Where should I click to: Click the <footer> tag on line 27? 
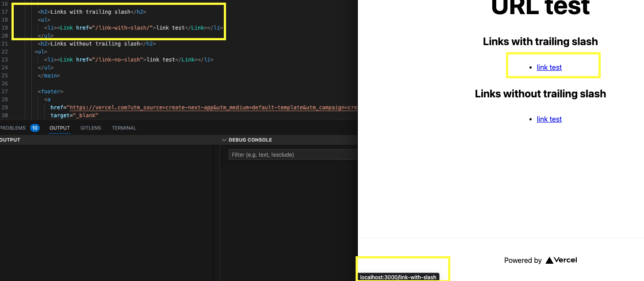click(50, 91)
